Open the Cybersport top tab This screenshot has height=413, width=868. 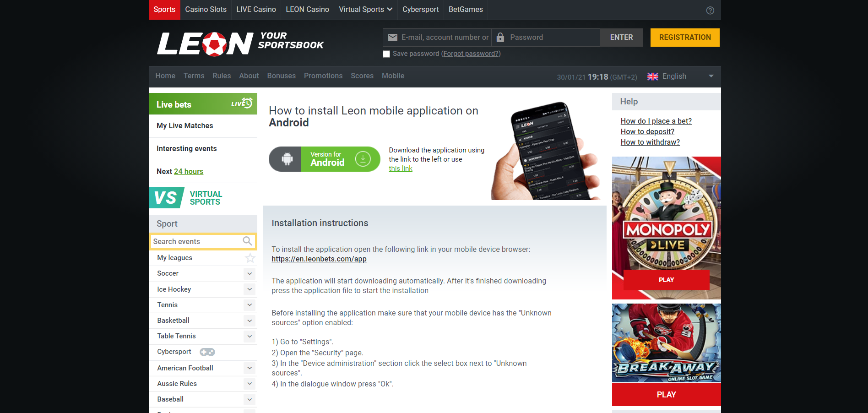pos(421,10)
